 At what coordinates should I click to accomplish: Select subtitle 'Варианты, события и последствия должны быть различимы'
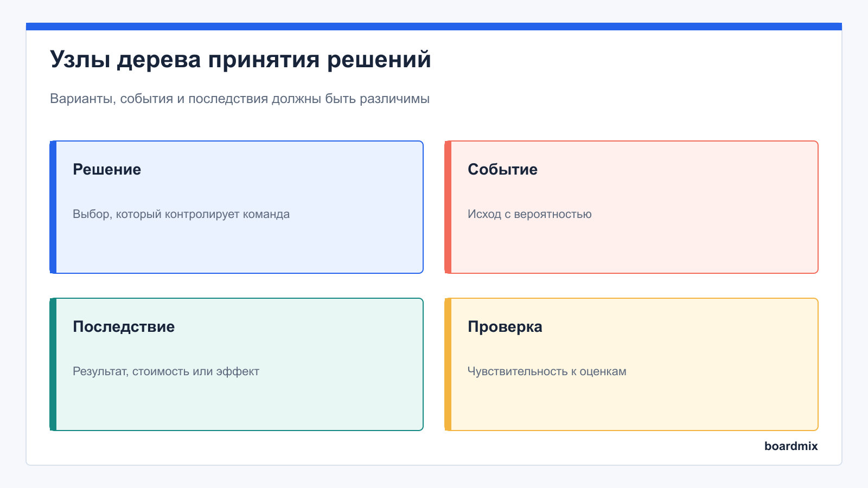(x=240, y=99)
